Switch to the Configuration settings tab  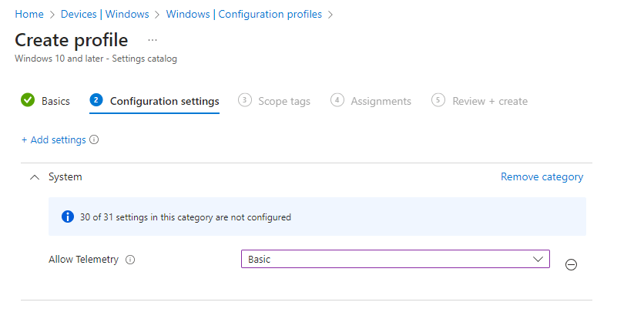click(164, 101)
